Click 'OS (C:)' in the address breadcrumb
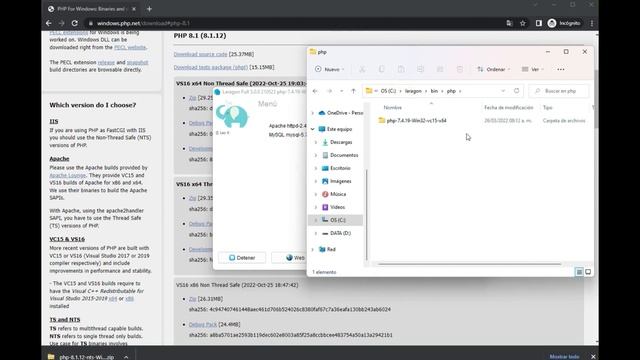This screenshot has height=360, width=640. pyautogui.click(x=388, y=91)
